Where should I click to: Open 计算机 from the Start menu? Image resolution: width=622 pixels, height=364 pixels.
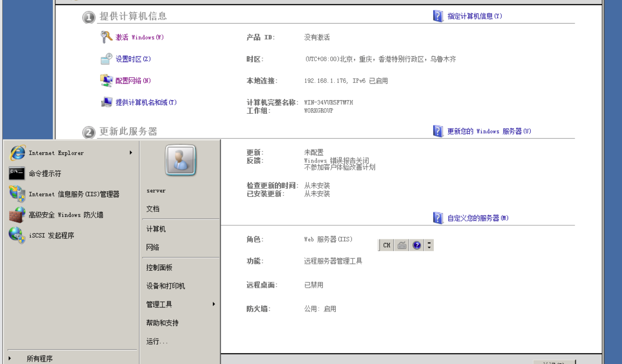click(181, 229)
